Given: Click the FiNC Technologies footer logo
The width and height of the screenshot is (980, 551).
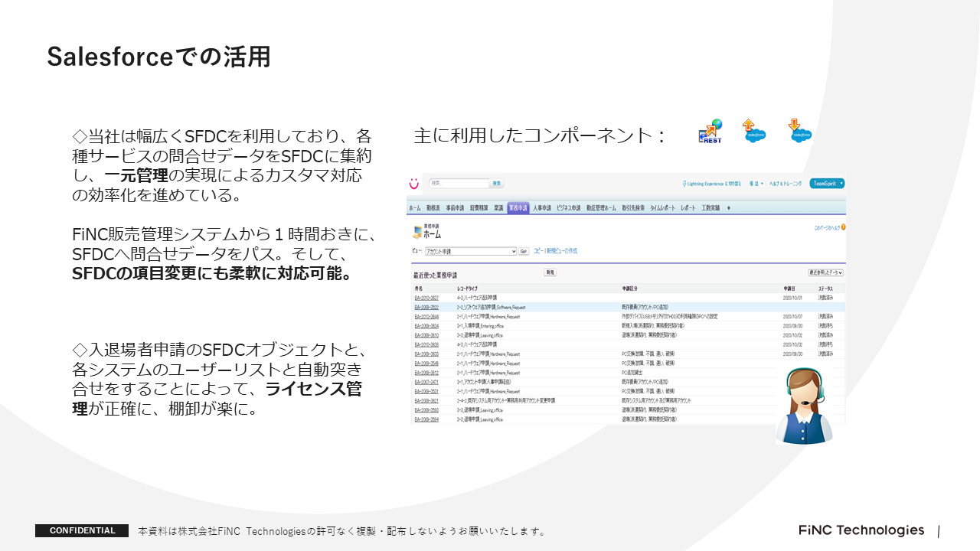Looking at the screenshot, I should [x=861, y=530].
